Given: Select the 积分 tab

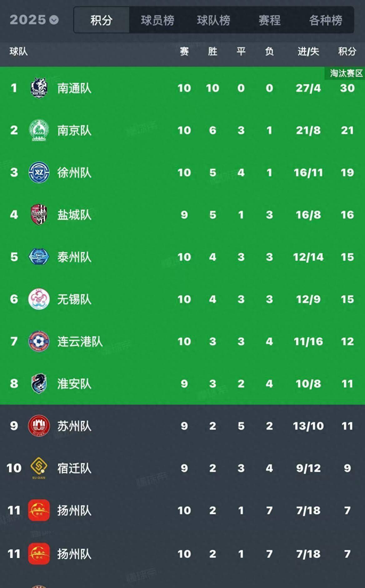Looking at the screenshot, I should coord(102,20).
